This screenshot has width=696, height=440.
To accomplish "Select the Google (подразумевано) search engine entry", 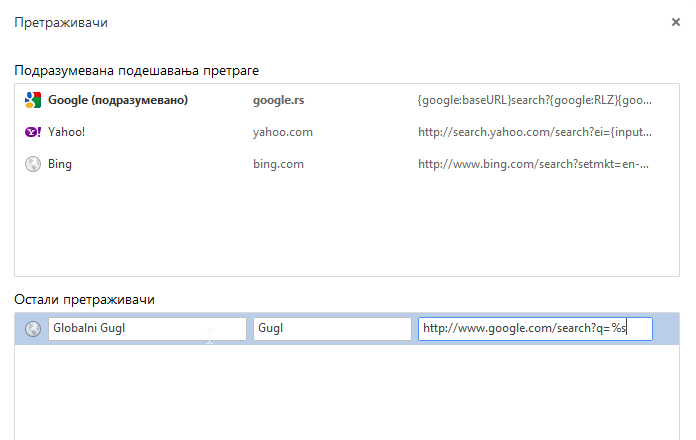I will (118, 100).
